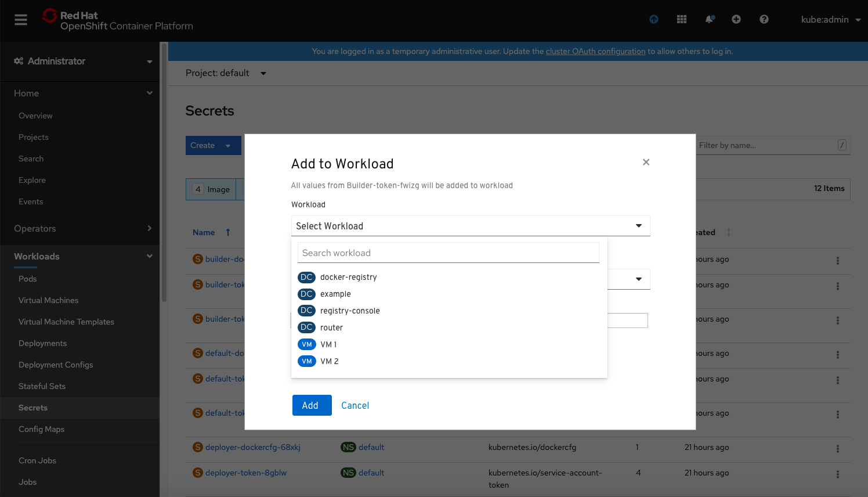The height and width of the screenshot is (497, 868).
Task: Open kebab menu for first builder-dockercfg row
Action: coord(838,261)
